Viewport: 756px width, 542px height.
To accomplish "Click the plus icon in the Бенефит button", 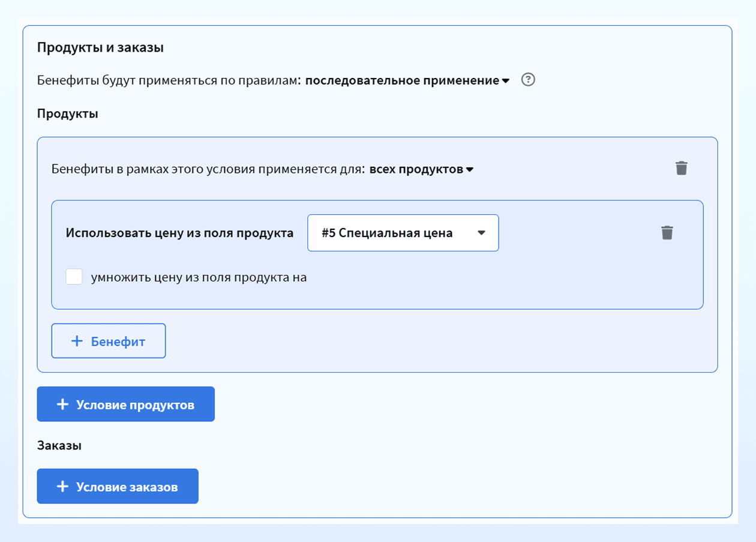I will point(77,341).
